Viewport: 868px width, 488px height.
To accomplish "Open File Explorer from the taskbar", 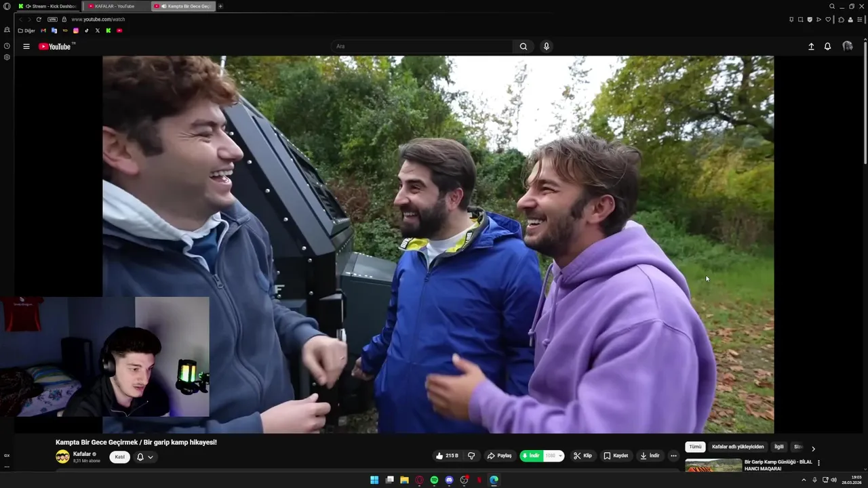I will click(x=404, y=480).
